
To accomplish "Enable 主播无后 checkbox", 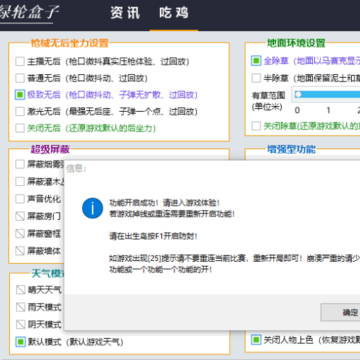I will [20, 61].
